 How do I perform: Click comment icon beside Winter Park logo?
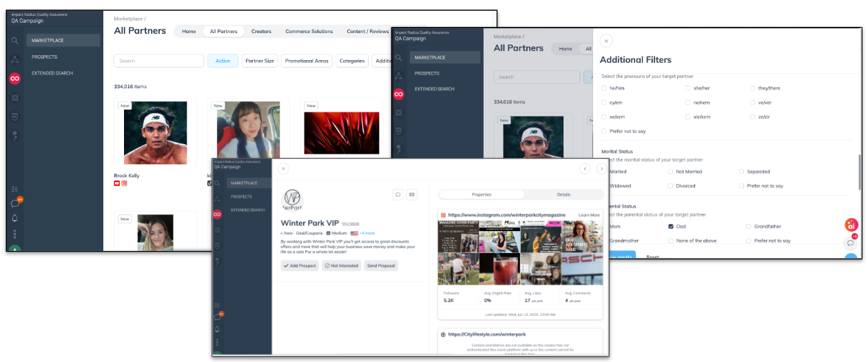click(398, 194)
